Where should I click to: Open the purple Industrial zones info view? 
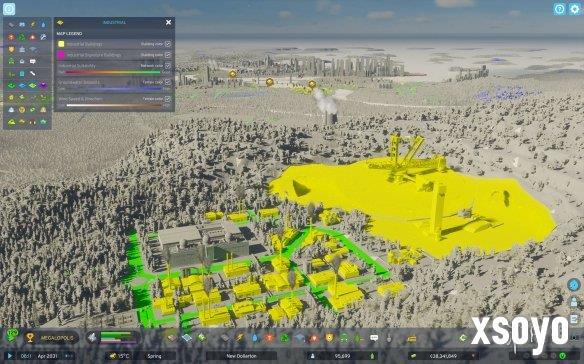coord(43,86)
